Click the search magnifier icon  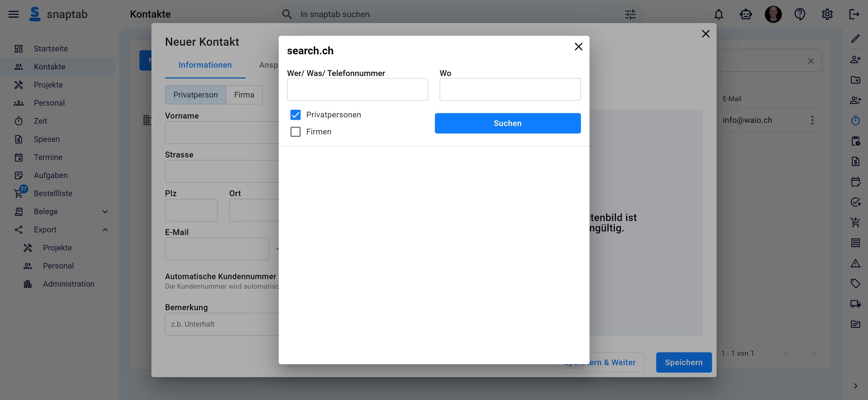287,14
